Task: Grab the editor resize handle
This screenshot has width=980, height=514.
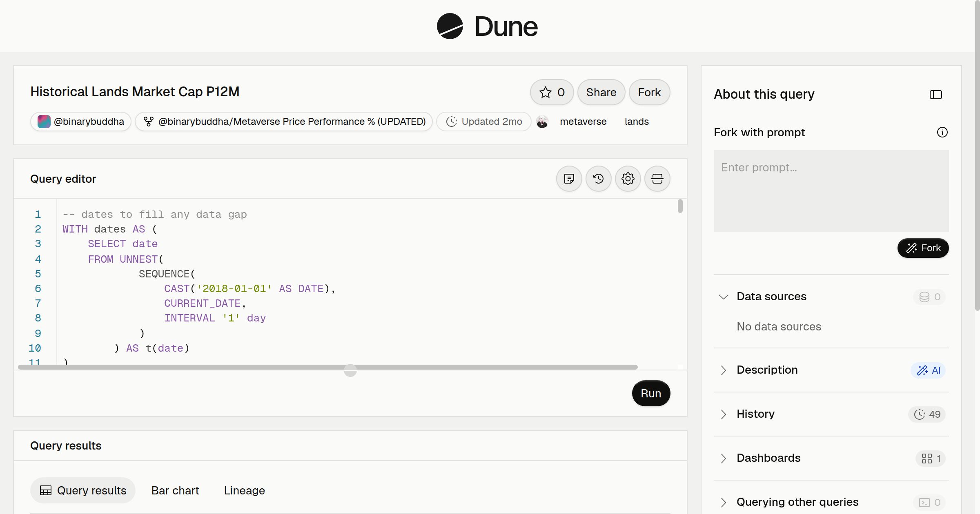Action: [350, 370]
